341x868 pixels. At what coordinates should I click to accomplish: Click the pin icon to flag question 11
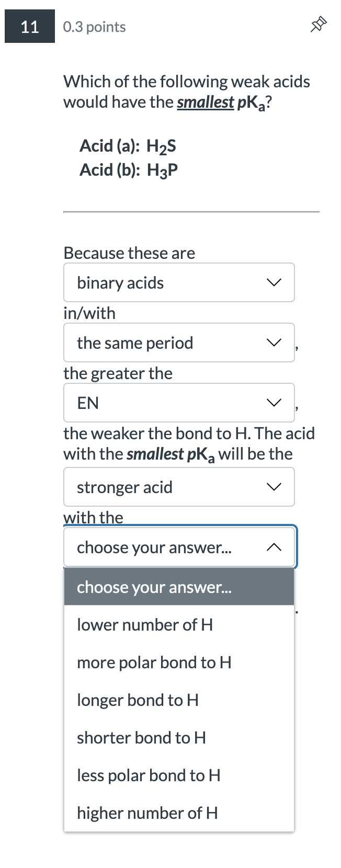tap(319, 23)
